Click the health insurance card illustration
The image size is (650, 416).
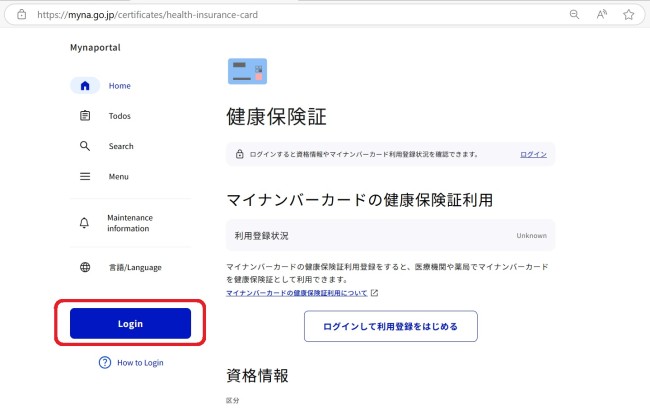point(247,71)
